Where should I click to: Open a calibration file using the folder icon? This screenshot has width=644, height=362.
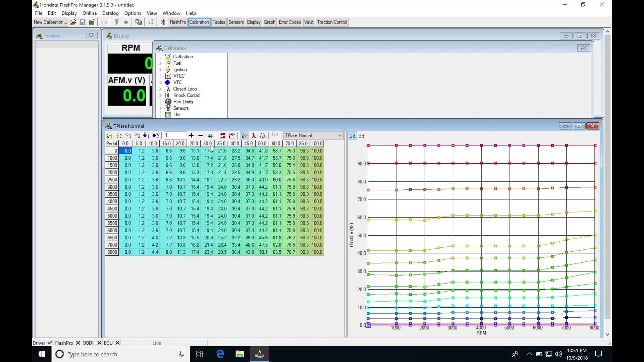click(x=73, y=22)
